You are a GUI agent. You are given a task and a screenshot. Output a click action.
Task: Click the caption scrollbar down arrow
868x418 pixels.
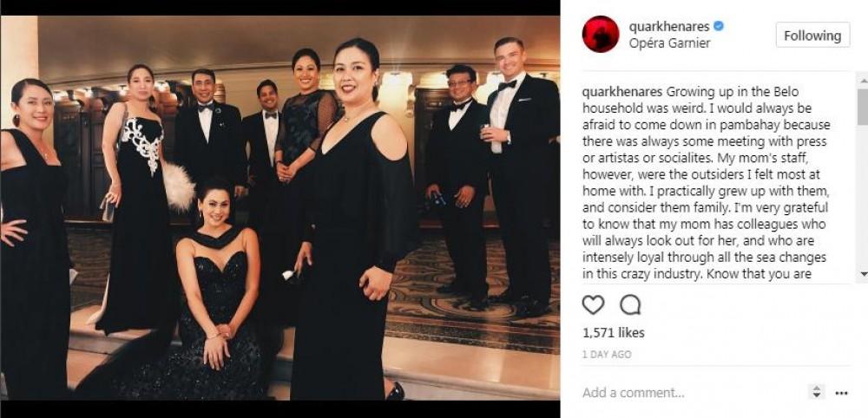pyautogui.click(x=863, y=273)
